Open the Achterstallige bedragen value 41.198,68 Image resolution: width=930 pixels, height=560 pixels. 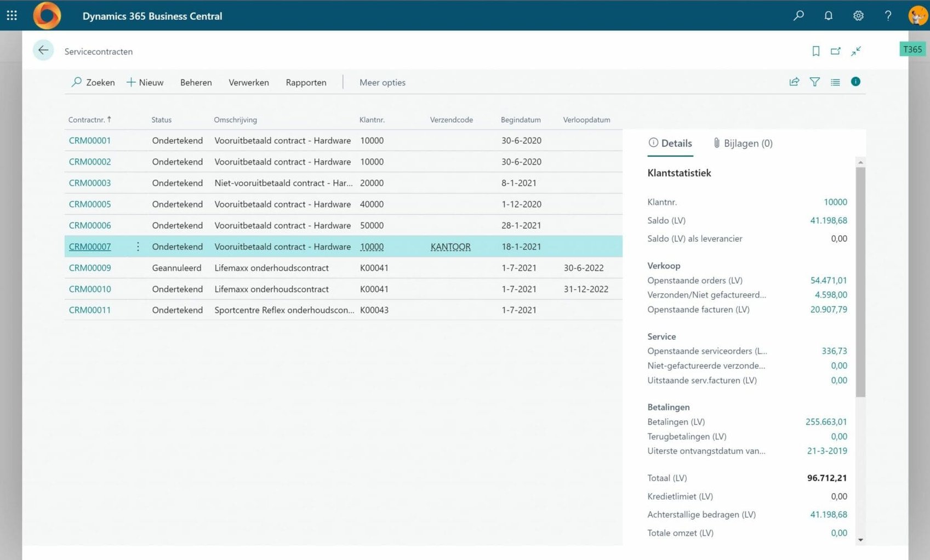pyautogui.click(x=829, y=515)
